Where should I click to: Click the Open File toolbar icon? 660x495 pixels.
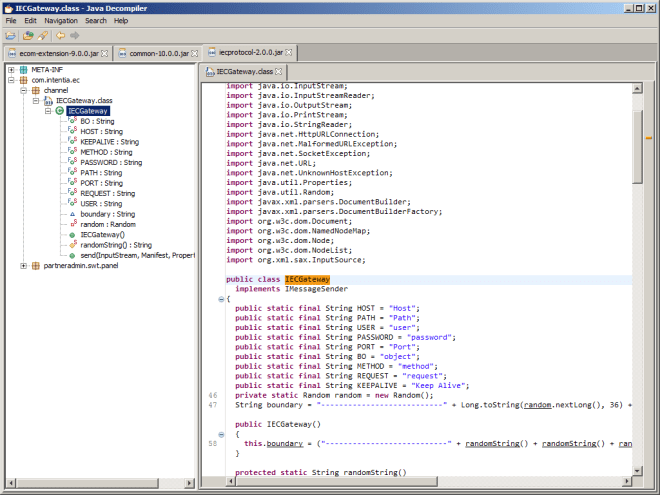pyautogui.click(x=11, y=35)
